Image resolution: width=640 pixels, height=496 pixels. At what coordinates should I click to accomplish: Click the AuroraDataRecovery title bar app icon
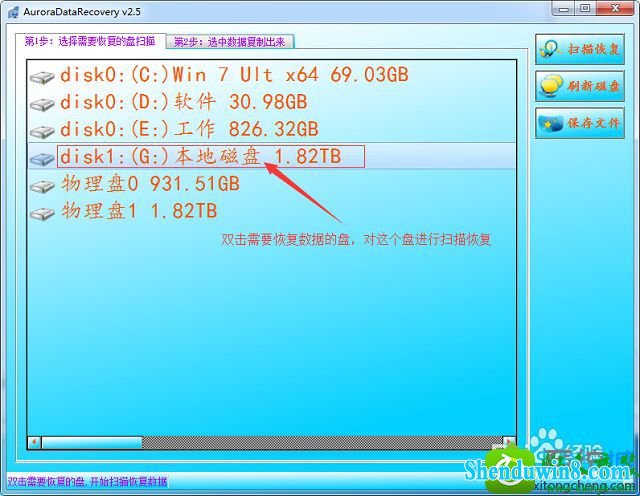point(13,11)
